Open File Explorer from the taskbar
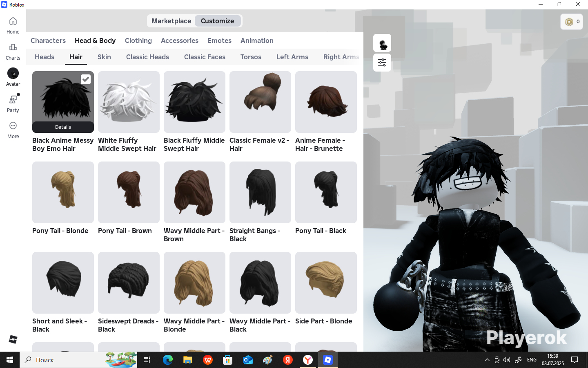Viewport: 588px width, 368px height. coord(187,360)
